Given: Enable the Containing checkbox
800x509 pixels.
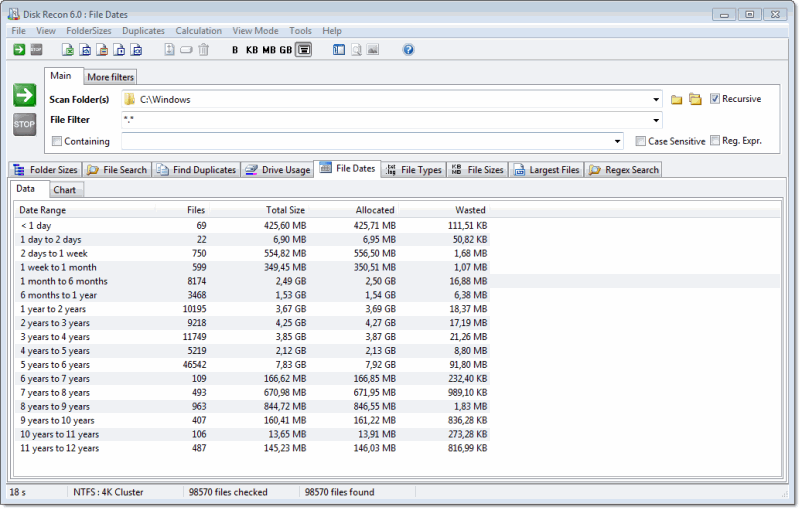Looking at the screenshot, I should coord(57,141).
